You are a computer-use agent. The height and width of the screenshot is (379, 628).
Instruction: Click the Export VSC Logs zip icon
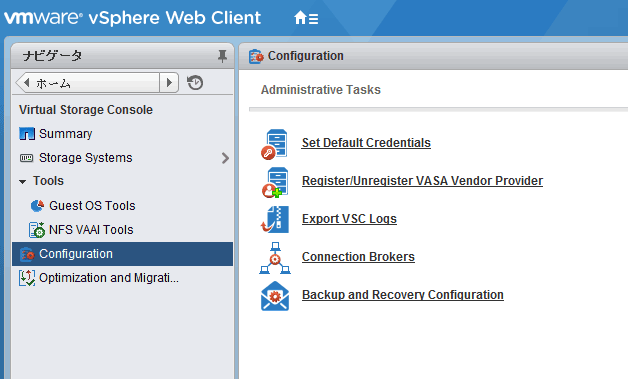[275, 219]
